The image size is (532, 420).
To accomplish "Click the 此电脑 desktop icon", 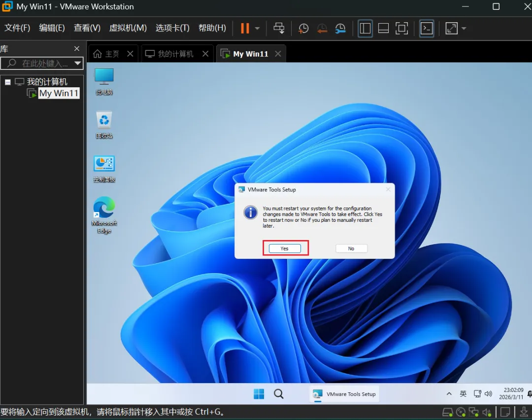I will pyautogui.click(x=104, y=81).
